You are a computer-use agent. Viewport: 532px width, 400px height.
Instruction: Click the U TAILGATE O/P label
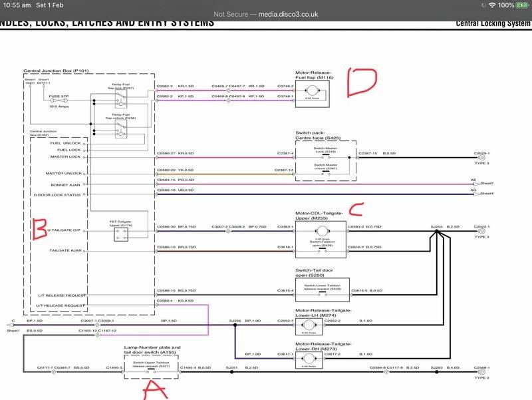[64, 230]
